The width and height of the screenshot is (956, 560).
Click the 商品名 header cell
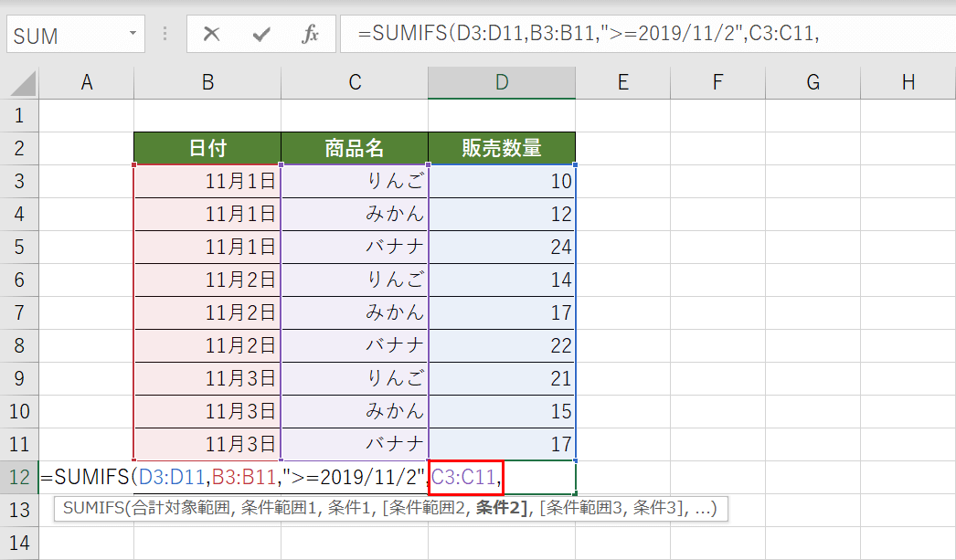click(x=355, y=148)
